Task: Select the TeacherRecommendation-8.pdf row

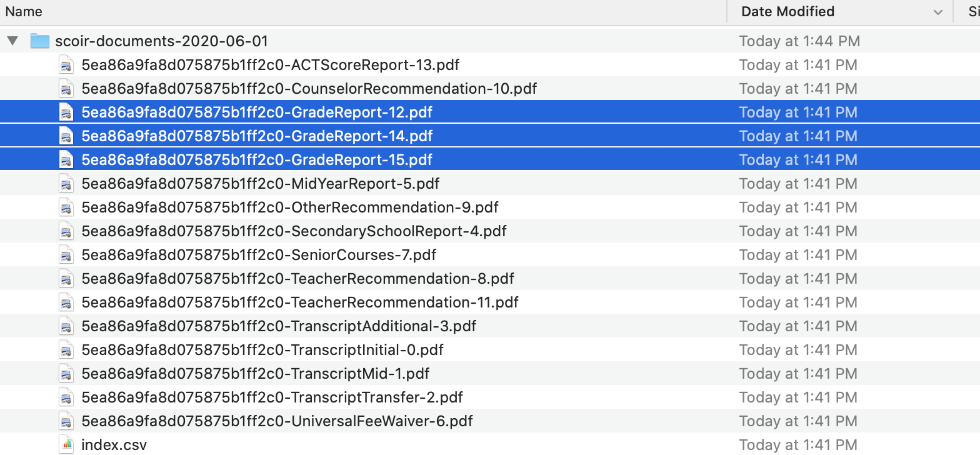Action: (490, 279)
